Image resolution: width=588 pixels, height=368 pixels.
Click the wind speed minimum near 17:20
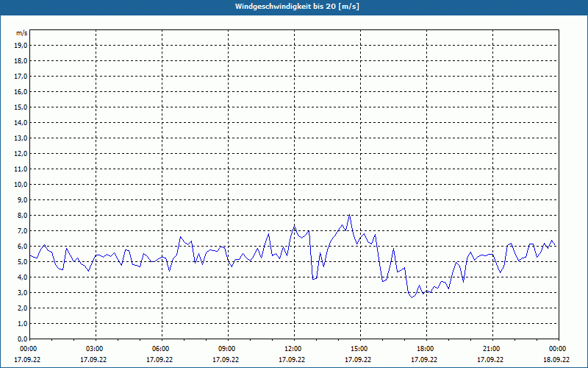(x=412, y=297)
